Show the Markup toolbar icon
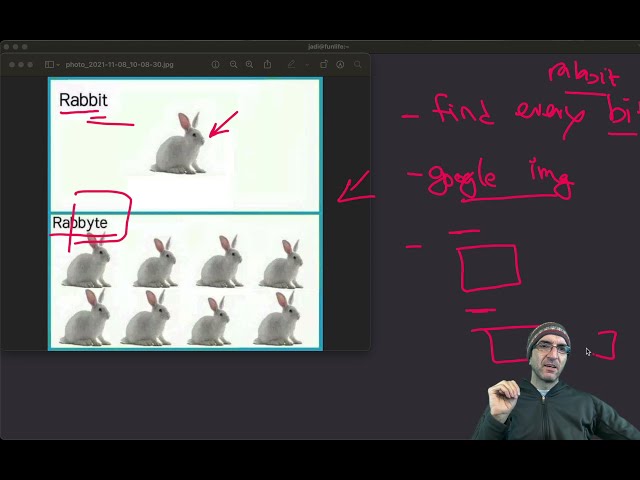This screenshot has height=480, width=640. pos(340,64)
